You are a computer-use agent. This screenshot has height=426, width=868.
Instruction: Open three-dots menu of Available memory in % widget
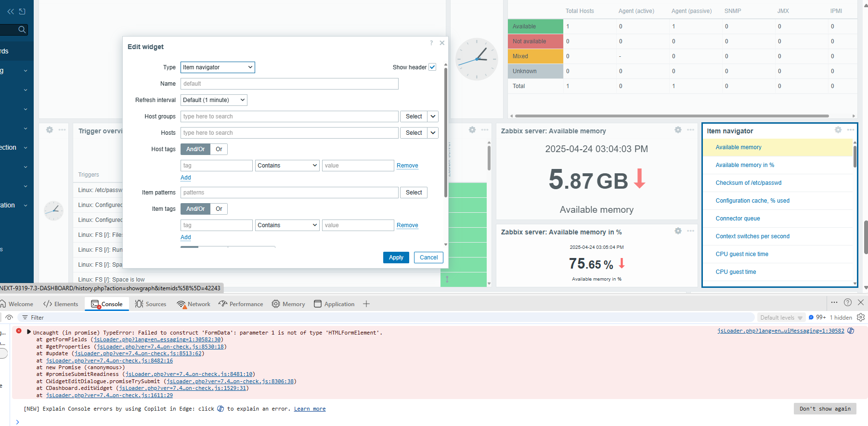pos(690,231)
